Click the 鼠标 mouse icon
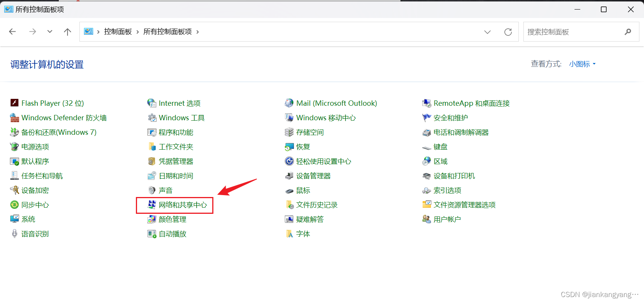The height and width of the screenshot is (302, 644). (x=289, y=191)
